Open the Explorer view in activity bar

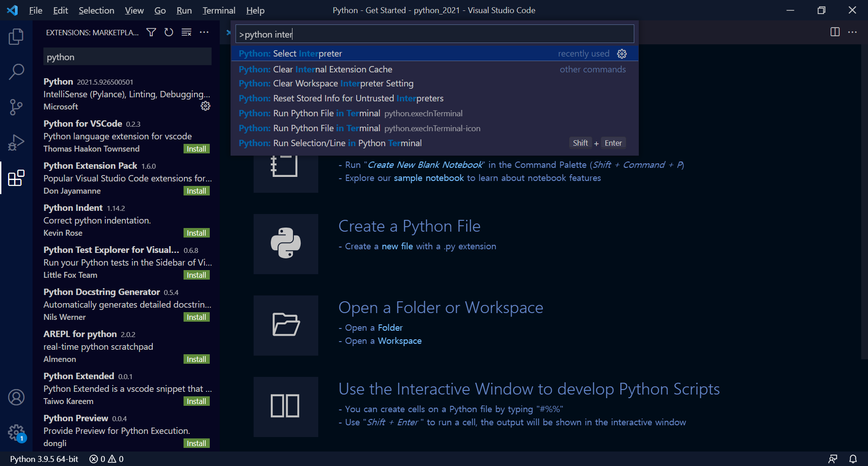[x=16, y=37]
